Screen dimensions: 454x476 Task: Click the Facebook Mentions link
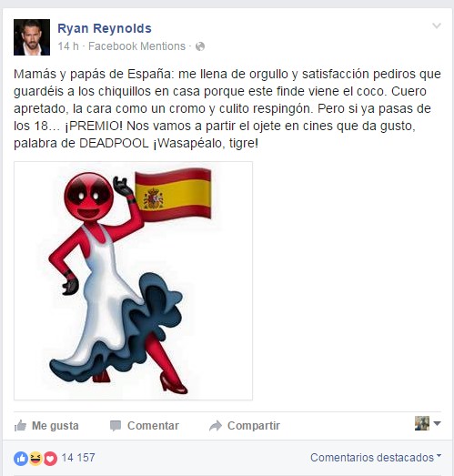point(136,46)
